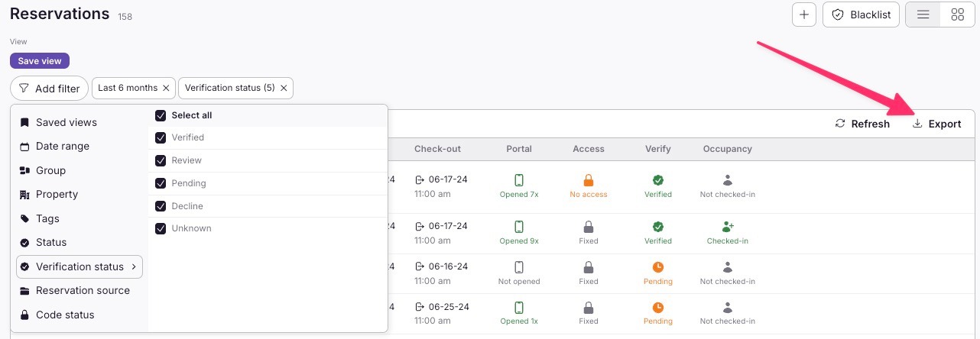The width and height of the screenshot is (980, 339).
Task: Click the Refresh button
Action: click(x=862, y=124)
